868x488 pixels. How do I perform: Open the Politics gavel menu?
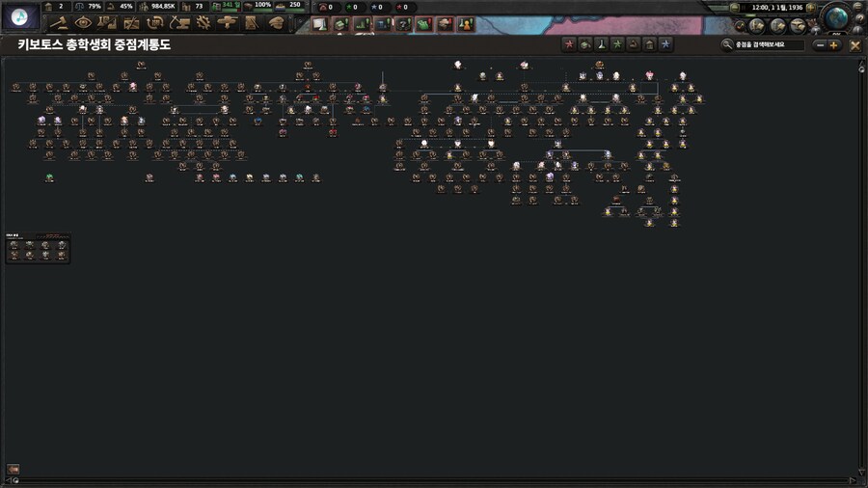[x=60, y=22]
